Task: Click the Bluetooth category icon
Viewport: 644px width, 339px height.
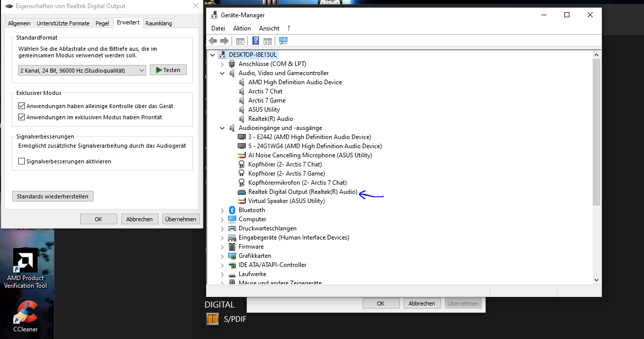Action: point(232,210)
